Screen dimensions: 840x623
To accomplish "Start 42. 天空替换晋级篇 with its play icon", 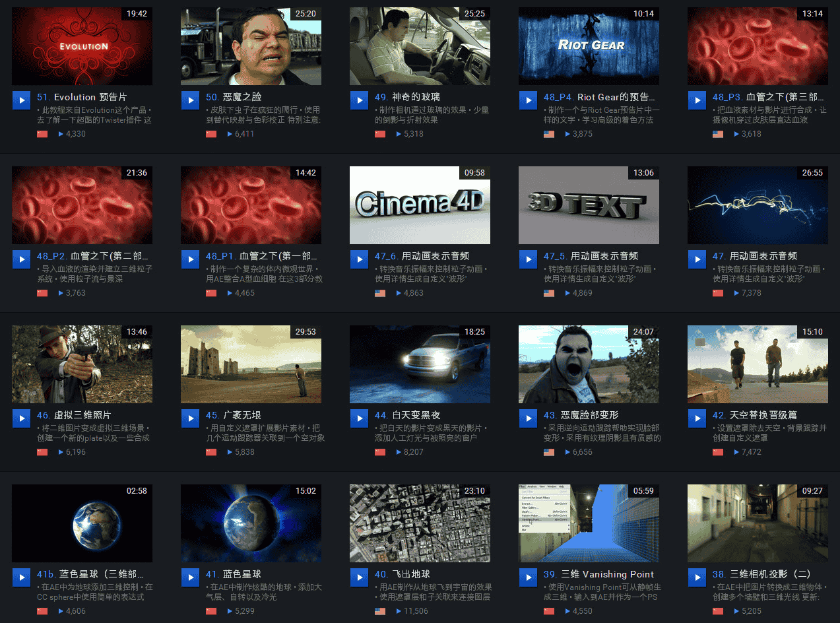I will (697, 418).
